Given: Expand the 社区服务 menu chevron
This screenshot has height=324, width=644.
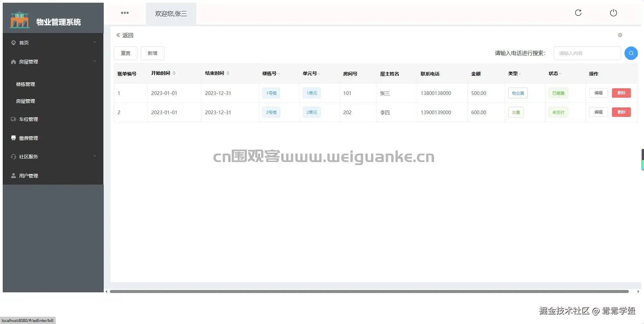Looking at the screenshot, I should click(95, 156).
